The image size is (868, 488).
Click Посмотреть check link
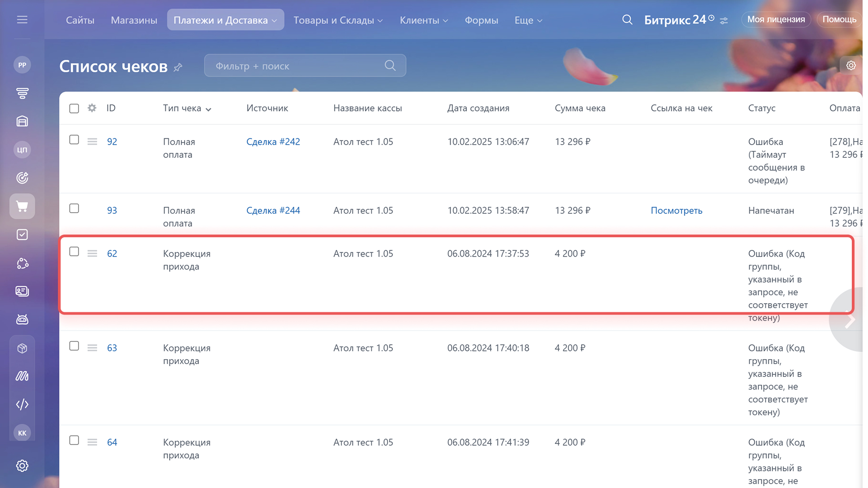(676, 210)
